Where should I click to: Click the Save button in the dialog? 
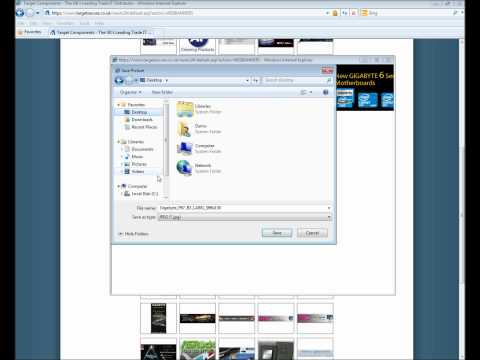point(277,233)
